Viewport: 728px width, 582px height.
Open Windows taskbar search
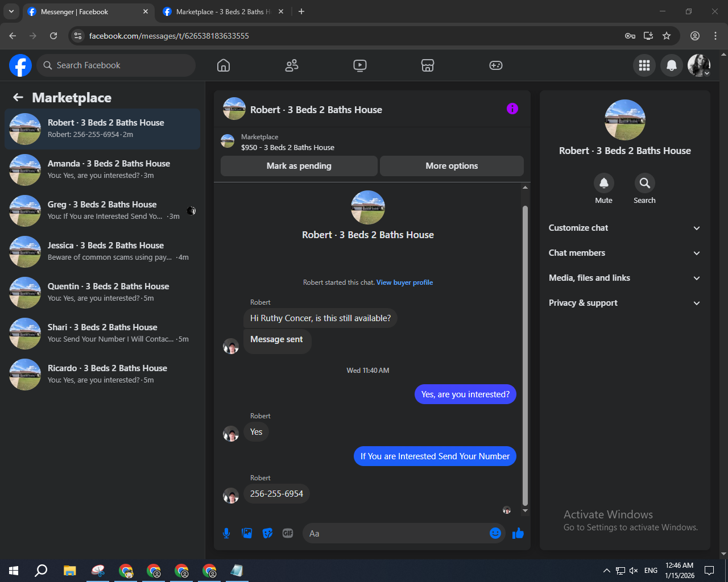click(x=41, y=571)
